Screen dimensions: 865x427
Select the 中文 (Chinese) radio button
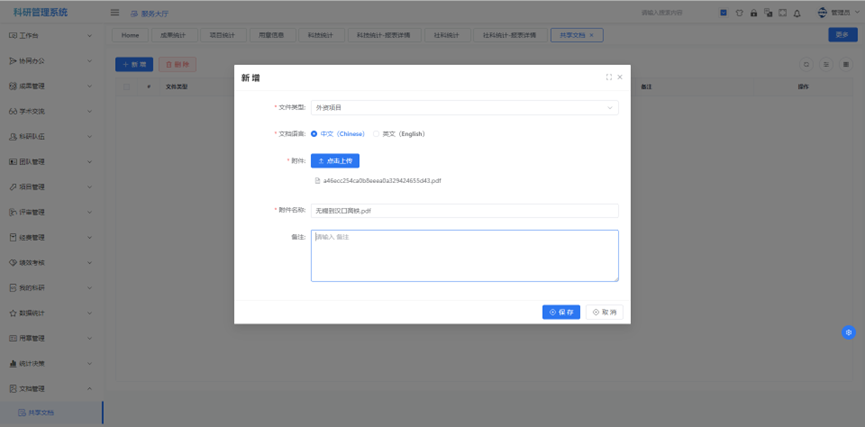click(314, 133)
